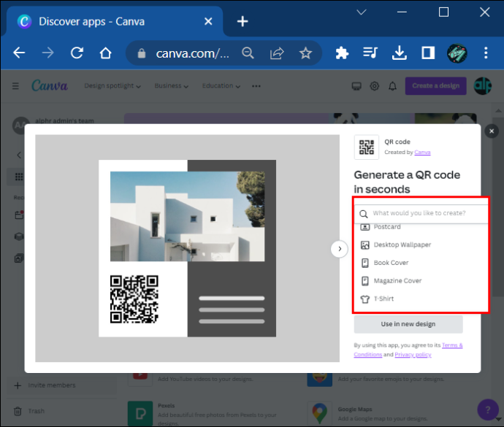
Task: Close the QR code dialog
Action: (x=492, y=131)
